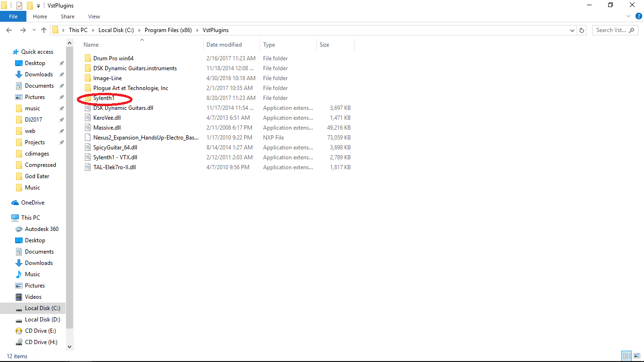Image resolution: width=644 pixels, height=362 pixels.
Task: Open Customize Quick Access Toolbar dropdown
Action: [x=38, y=6]
